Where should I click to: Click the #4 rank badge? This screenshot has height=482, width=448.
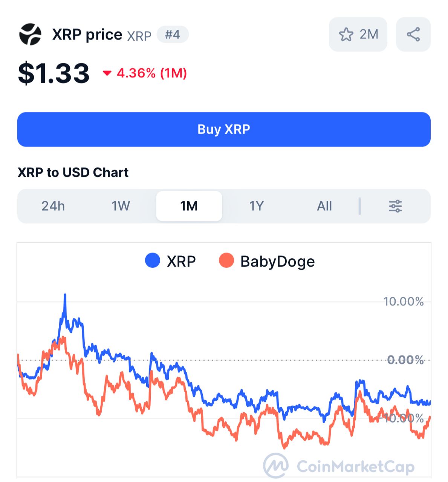point(173,35)
